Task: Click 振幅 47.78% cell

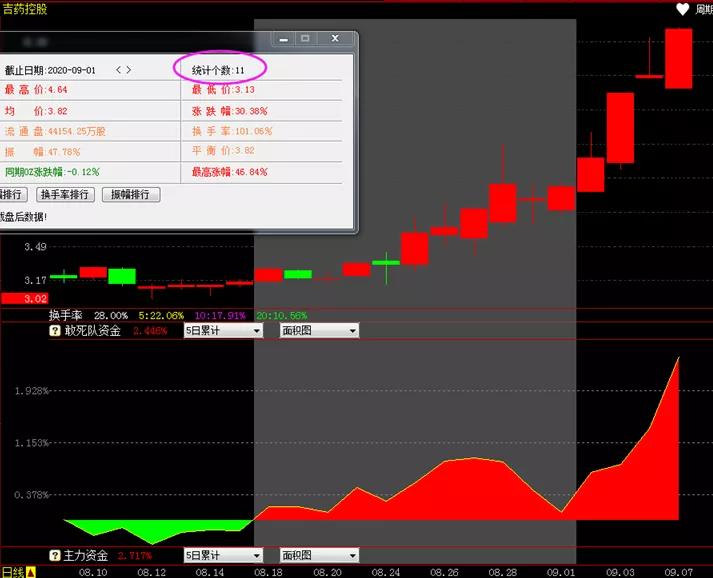Action: (42, 152)
